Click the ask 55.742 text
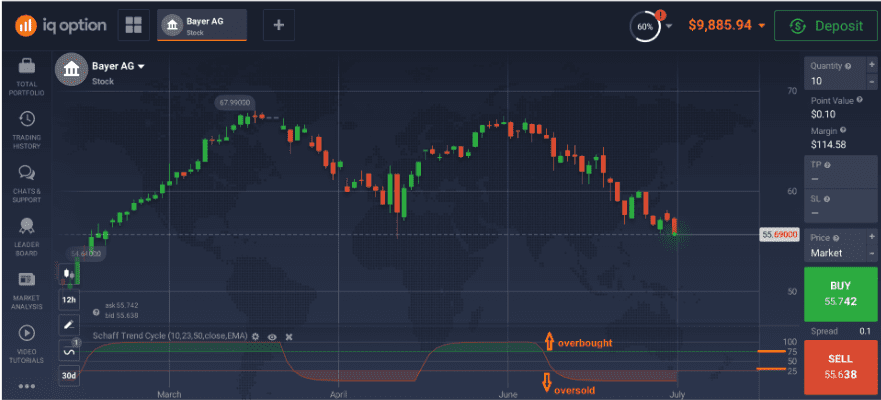The width and height of the screenshot is (881, 400). tap(121, 305)
